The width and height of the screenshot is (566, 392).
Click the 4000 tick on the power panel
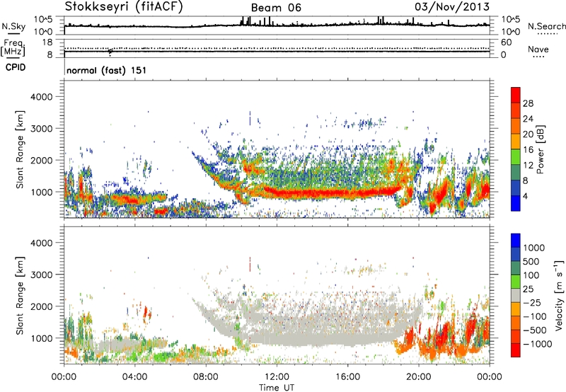42,97
